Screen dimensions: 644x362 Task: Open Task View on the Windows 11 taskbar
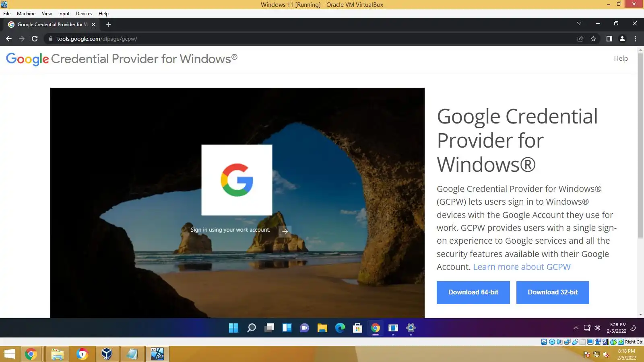point(269,328)
